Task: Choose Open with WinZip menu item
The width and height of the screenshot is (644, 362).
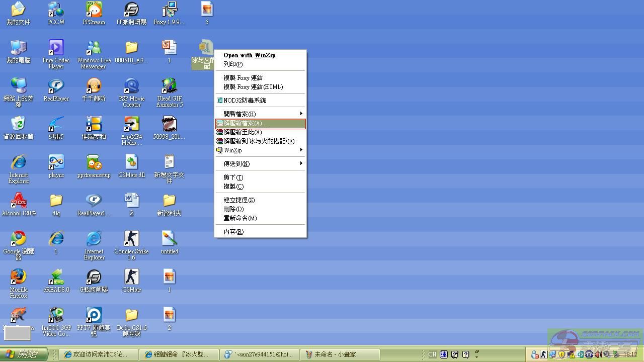Action: pos(250,55)
